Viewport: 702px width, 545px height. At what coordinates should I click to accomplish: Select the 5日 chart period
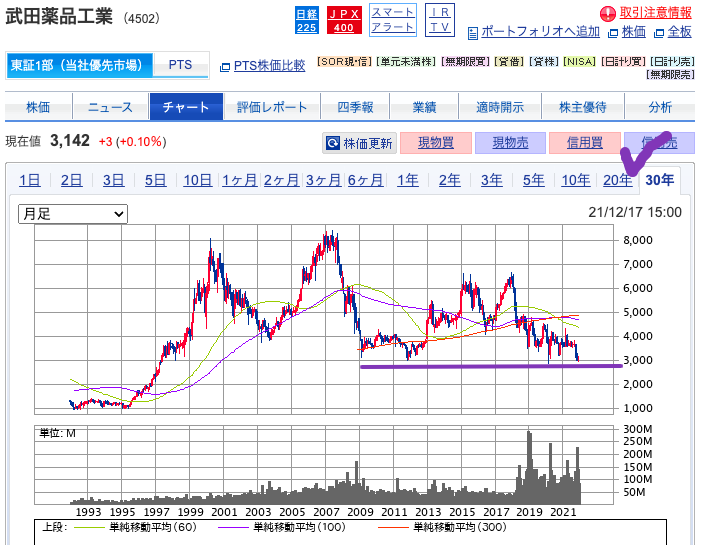coord(155,180)
